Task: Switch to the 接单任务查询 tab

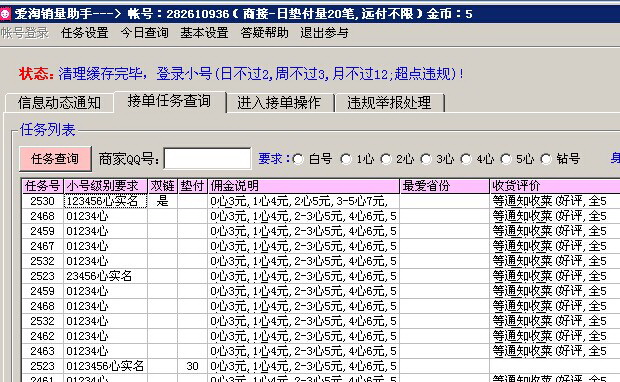Action: [x=170, y=102]
